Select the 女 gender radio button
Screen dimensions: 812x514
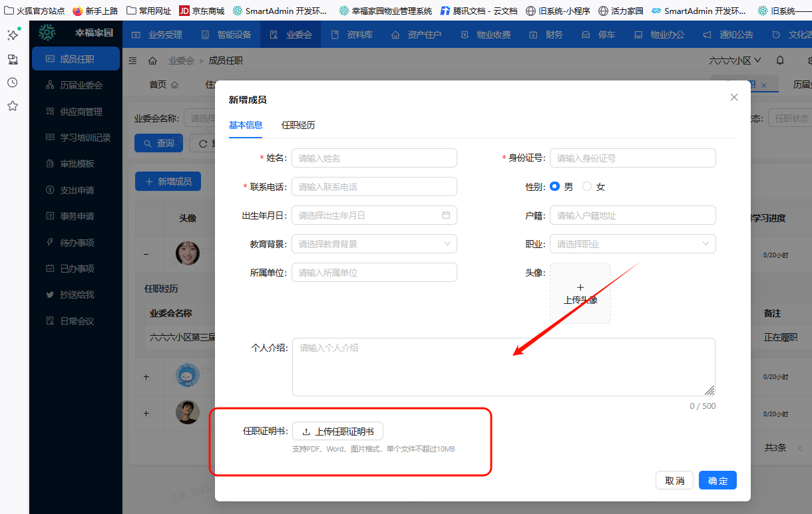tap(586, 186)
